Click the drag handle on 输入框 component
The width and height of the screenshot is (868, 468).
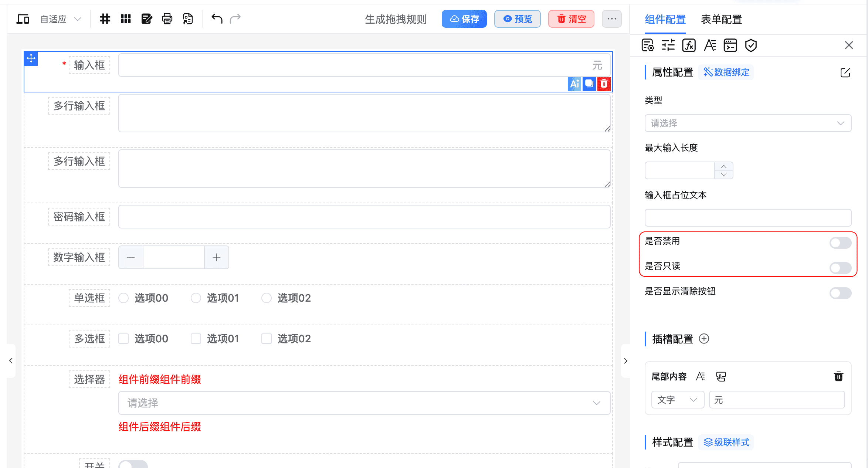click(31, 58)
